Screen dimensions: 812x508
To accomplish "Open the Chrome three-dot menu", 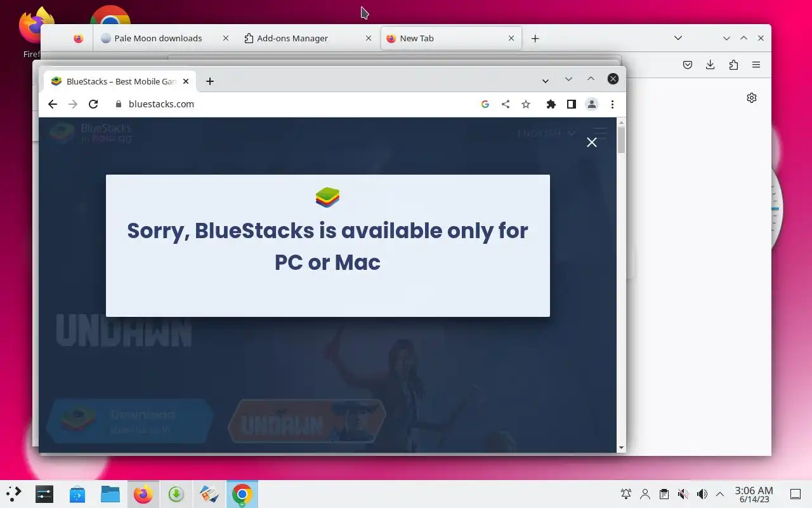I will (x=612, y=104).
